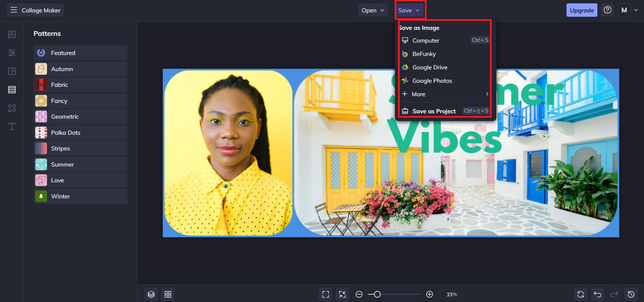Open the Winter patterns category

(80, 196)
